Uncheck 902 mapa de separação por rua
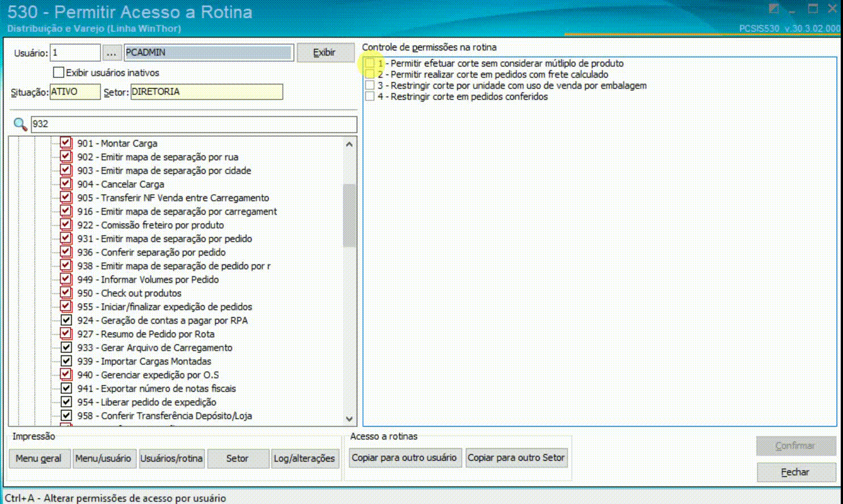 pyautogui.click(x=66, y=157)
